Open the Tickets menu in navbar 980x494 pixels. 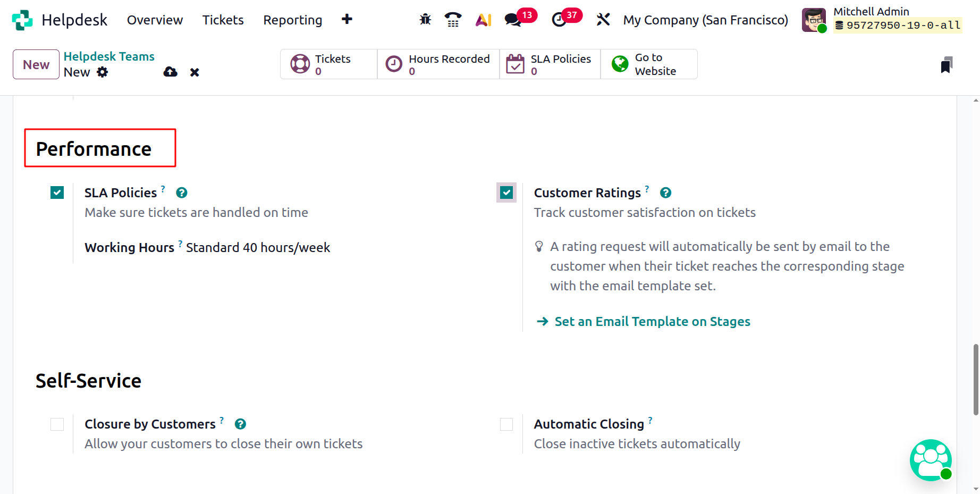pos(223,20)
